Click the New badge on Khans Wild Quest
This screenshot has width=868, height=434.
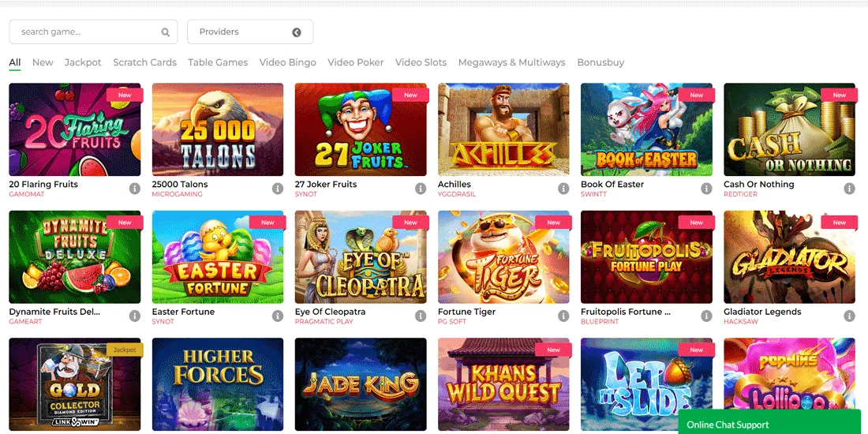(554, 350)
